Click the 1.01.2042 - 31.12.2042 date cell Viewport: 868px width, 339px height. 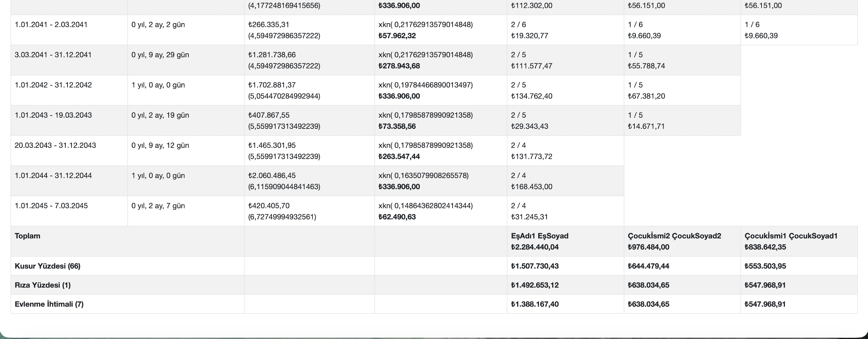(53, 85)
